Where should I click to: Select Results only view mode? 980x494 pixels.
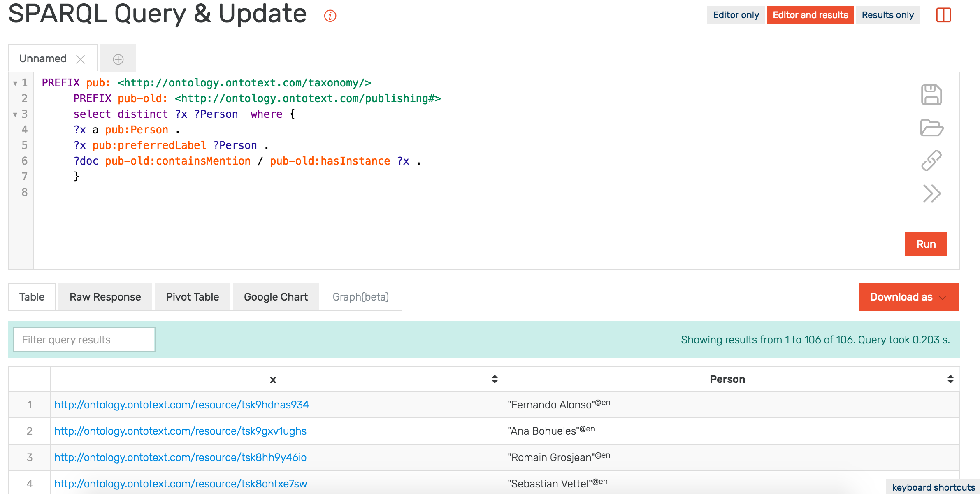[x=887, y=15]
